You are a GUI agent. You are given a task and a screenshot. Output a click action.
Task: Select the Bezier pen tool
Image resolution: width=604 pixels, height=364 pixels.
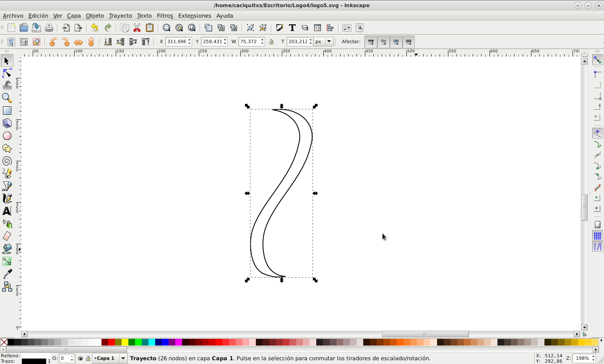click(x=7, y=186)
